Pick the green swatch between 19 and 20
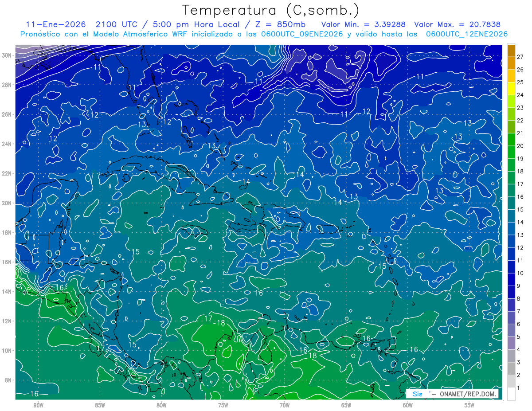 click(511, 152)
